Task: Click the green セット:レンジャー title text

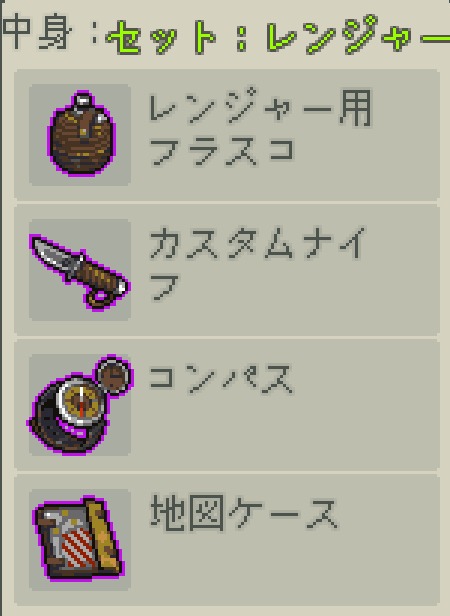Action: point(277,35)
